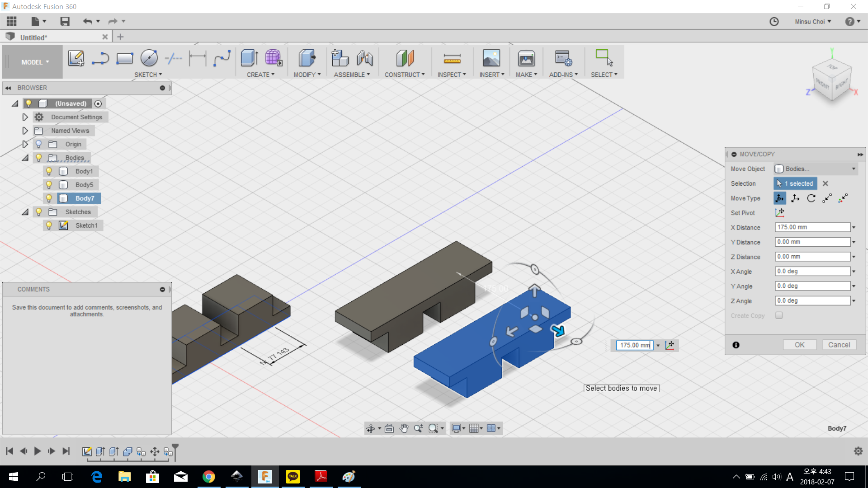Viewport: 868px width, 488px height.
Task: Click the ViewCube navigation cube
Action: pos(832,79)
